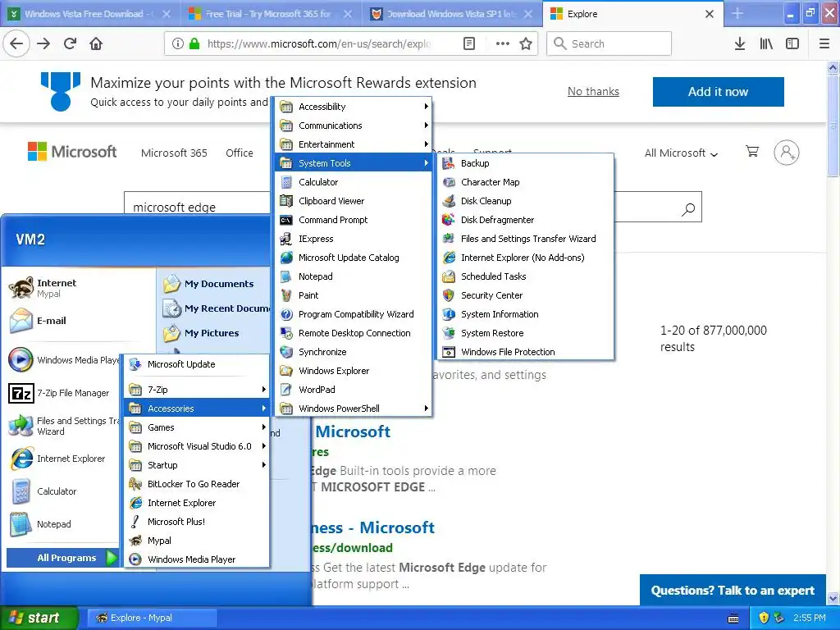Launch IExpress
This screenshot has width=840, height=630.
[x=354, y=239]
